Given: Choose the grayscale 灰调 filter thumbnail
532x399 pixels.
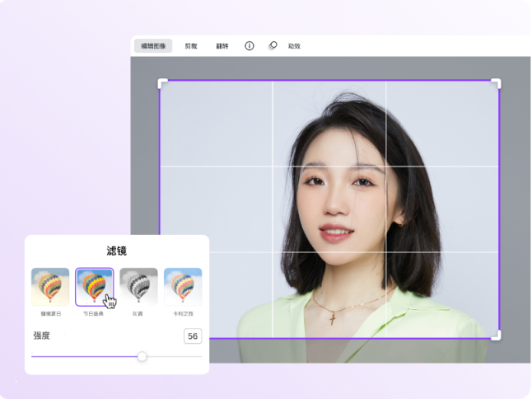Looking at the screenshot, I should point(138,286).
